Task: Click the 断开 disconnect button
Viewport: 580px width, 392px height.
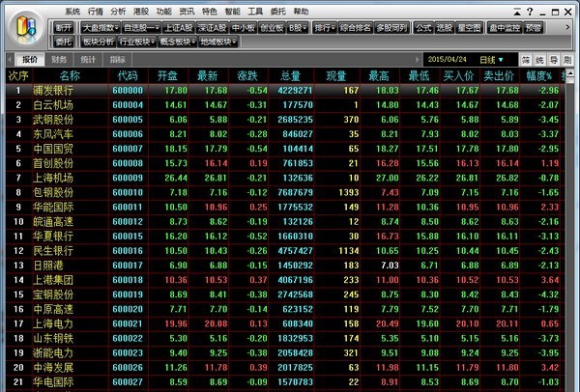Action: pyautogui.click(x=64, y=28)
